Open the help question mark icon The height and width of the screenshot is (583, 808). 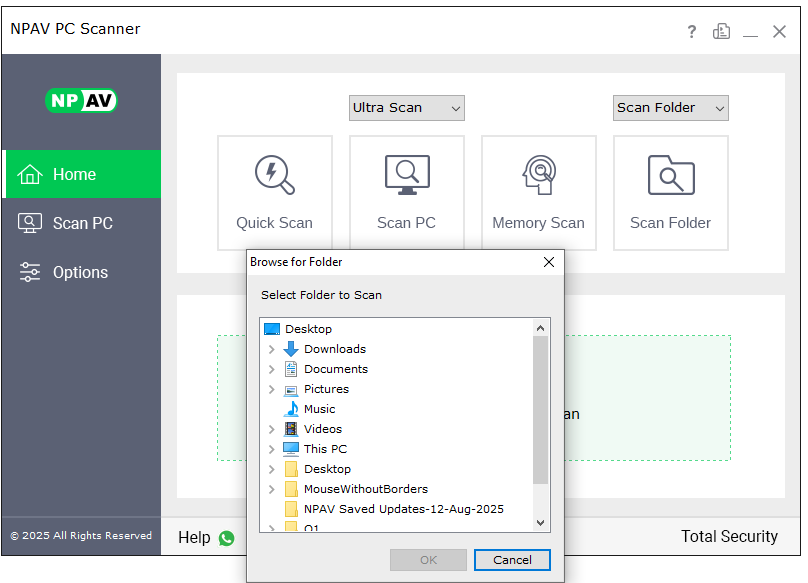[x=691, y=32]
